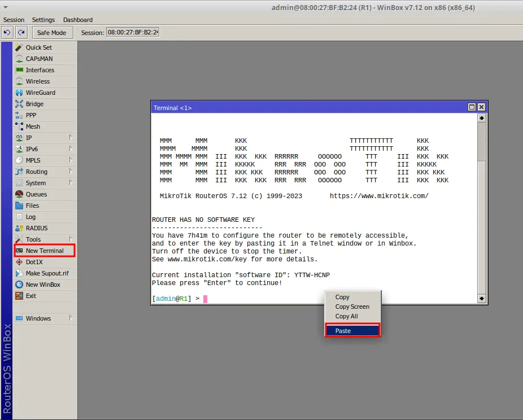Open the WireGuard menu item
523x420 pixels.
[x=45, y=93]
